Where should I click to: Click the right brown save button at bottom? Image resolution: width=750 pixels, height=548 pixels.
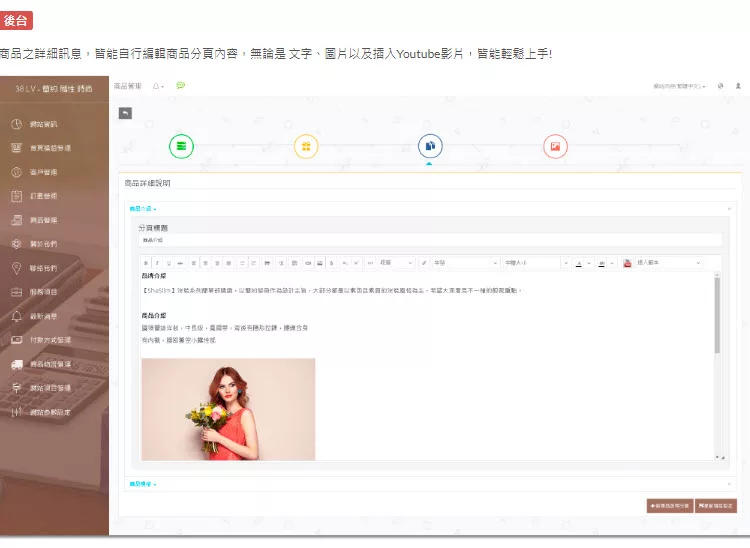point(716,505)
